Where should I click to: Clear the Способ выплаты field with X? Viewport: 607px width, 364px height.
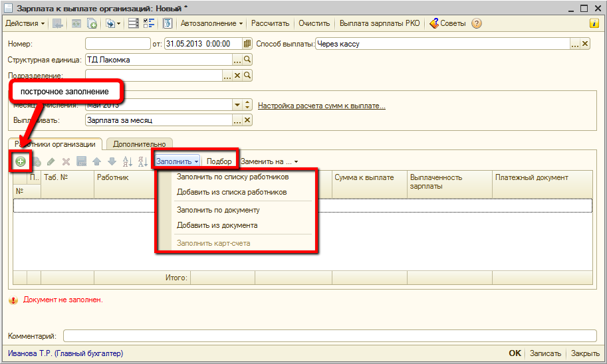(585, 44)
